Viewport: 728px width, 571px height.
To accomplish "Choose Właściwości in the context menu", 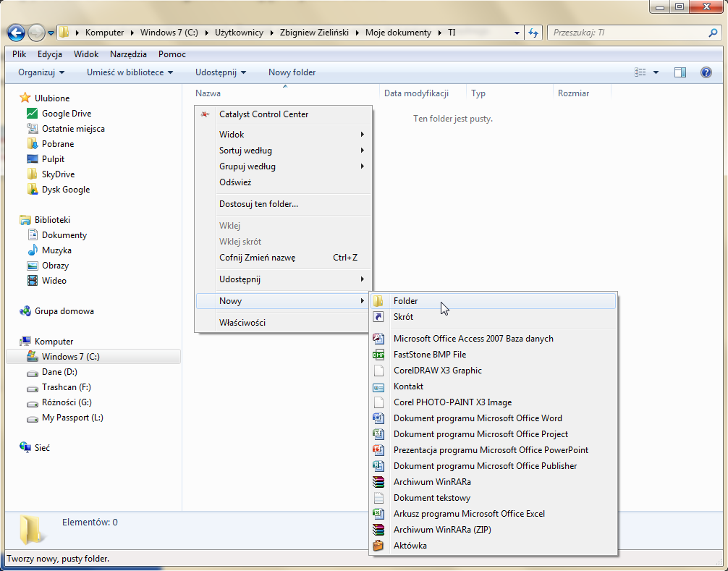I will [x=283, y=323].
